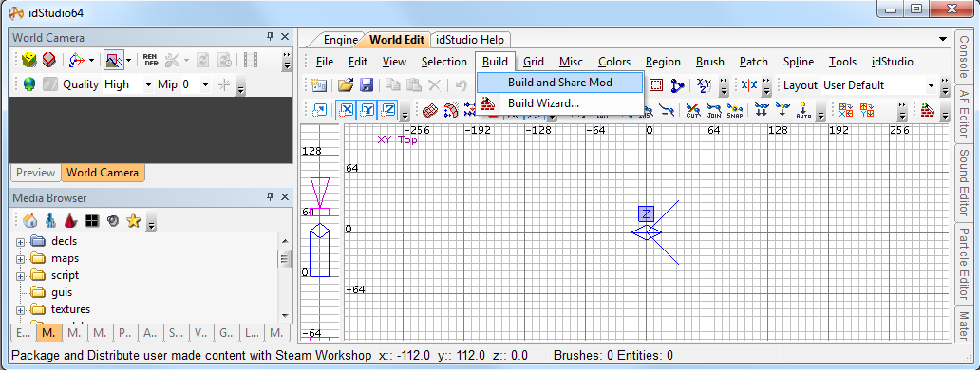
Task: Click the open folder icon
Action: tap(346, 84)
